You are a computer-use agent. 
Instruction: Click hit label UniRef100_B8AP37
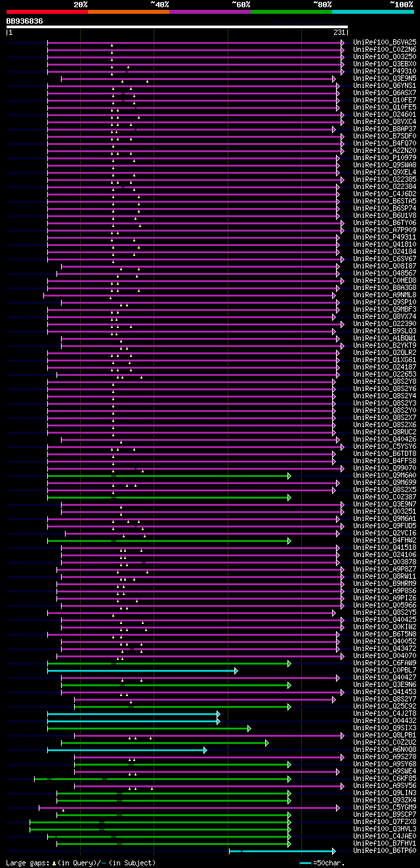click(385, 129)
